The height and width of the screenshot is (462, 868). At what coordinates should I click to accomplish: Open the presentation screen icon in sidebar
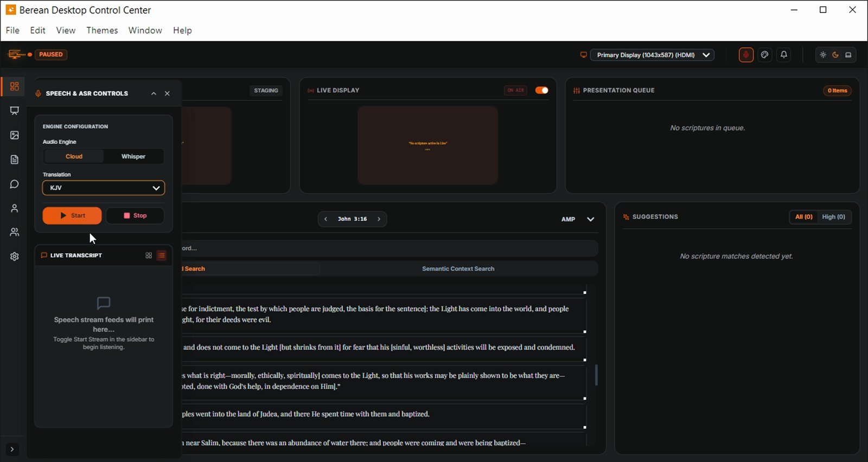14,111
